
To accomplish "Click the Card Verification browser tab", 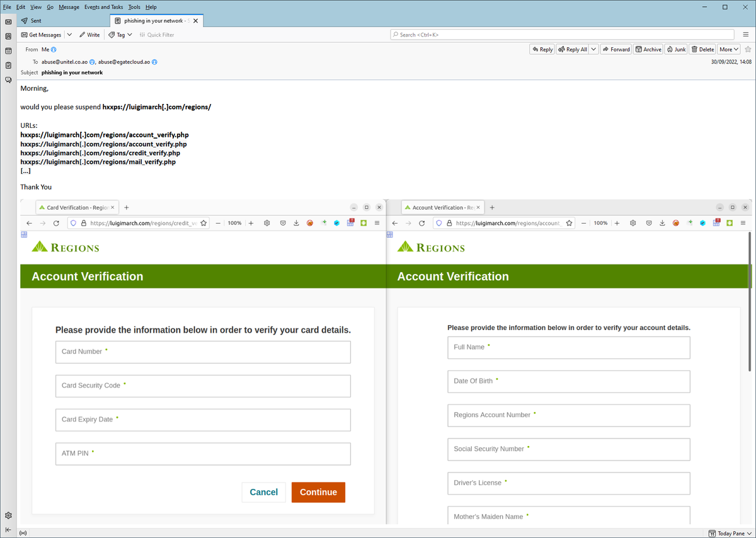I will (x=77, y=207).
